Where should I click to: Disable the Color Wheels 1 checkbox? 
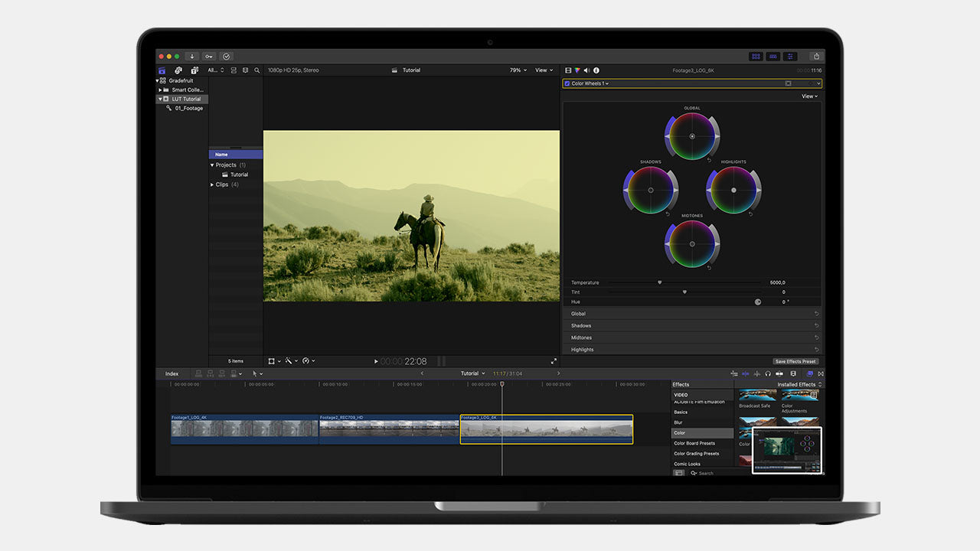coord(567,83)
